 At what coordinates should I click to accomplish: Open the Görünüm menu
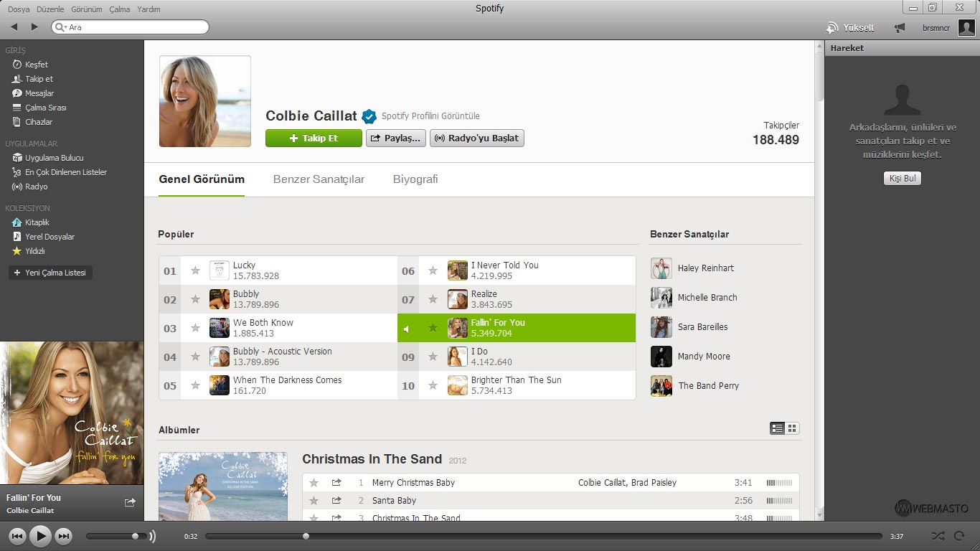click(87, 9)
